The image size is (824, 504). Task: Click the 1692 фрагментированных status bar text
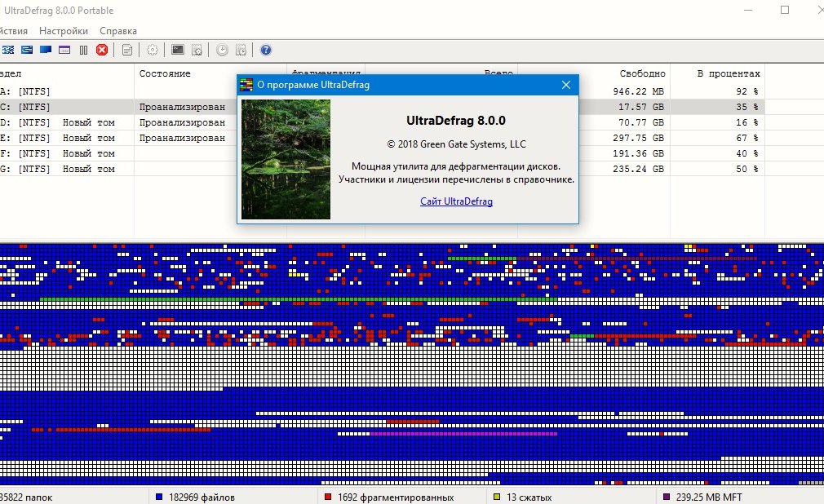pos(396,497)
